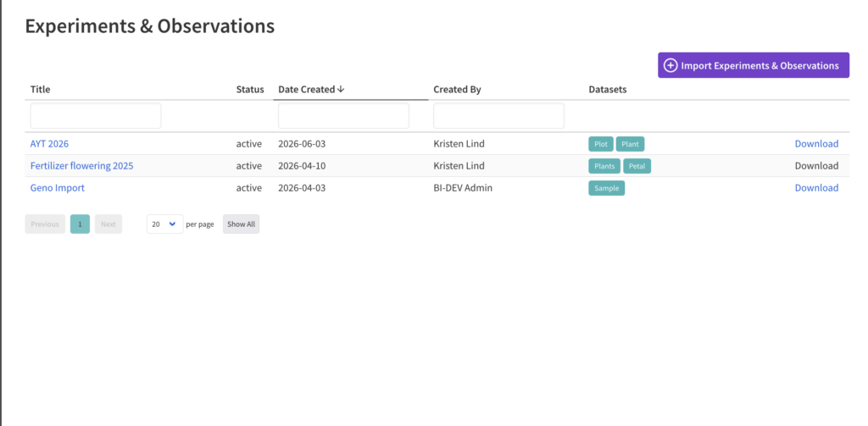
Task: Download the Fertilizer flowering 2025 experiment
Action: [816, 166]
